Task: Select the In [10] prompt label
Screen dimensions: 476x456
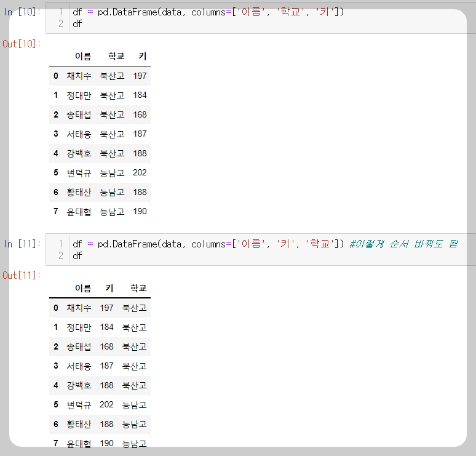Action: (x=22, y=12)
